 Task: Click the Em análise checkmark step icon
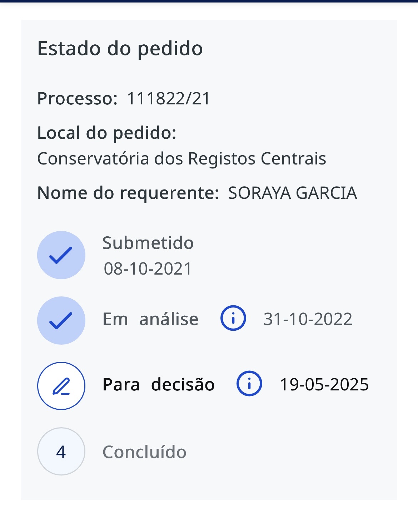(x=61, y=320)
